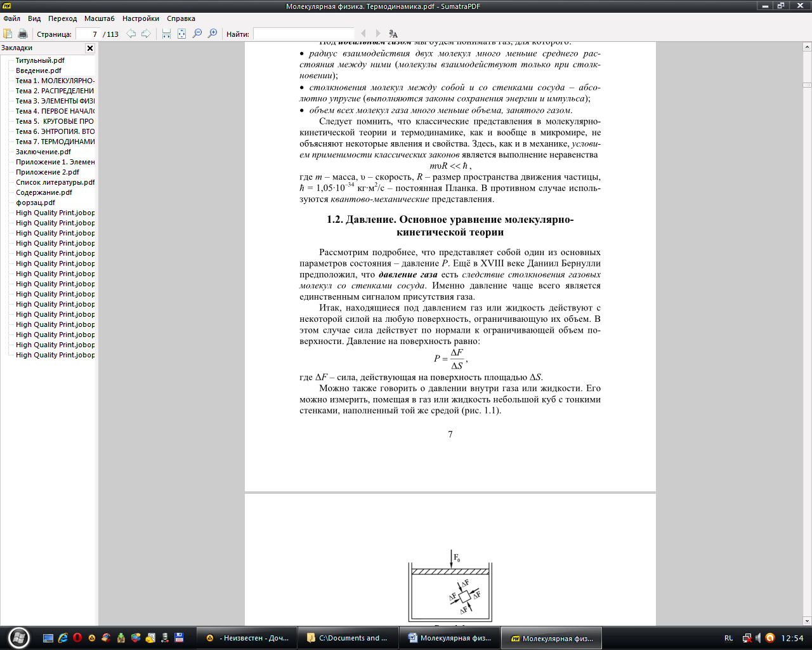This screenshot has width=812, height=650.
Task: Click the blue floppy disk quick launch icon
Action: click(180, 638)
